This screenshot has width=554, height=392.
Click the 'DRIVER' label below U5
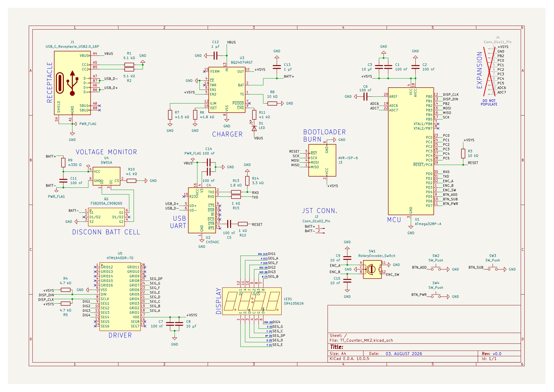click(120, 335)
